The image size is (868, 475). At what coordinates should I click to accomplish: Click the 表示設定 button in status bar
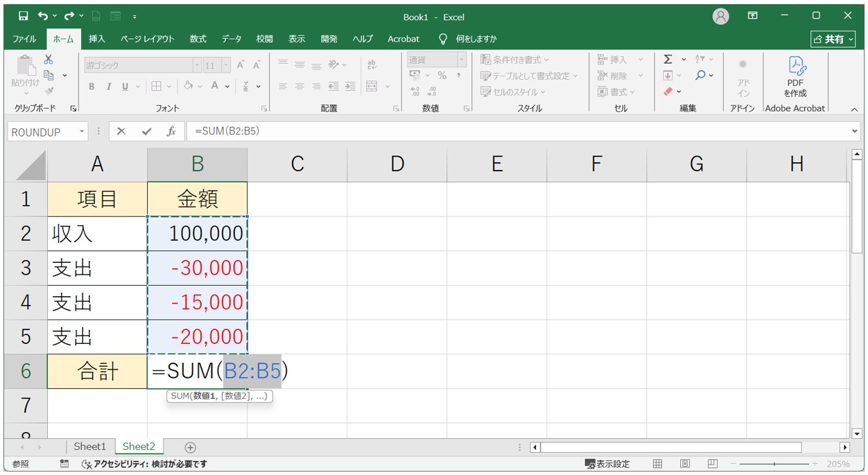[607, 464]
